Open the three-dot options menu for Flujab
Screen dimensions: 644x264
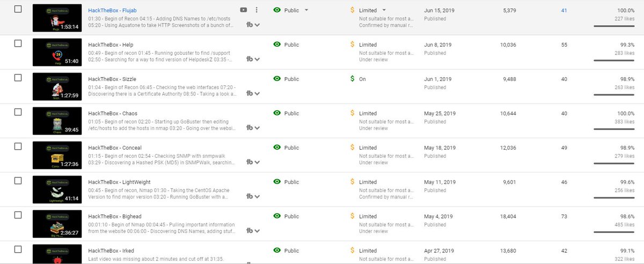(257, 10)
